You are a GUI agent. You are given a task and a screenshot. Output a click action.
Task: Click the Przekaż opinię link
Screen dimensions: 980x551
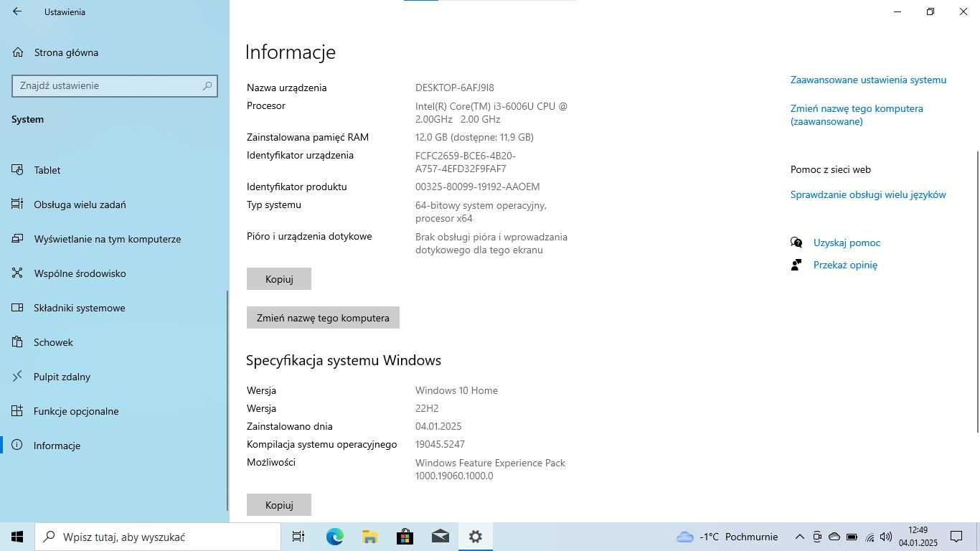point(845,265)
